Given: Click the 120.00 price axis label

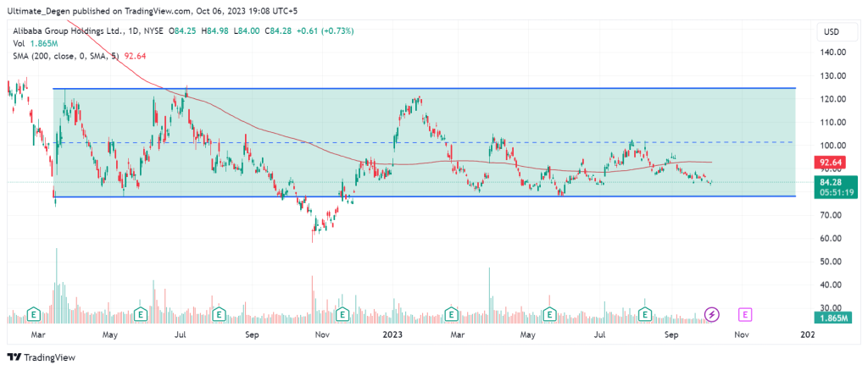Looking at the screenshot, I should pyautogui.click(x=832, y=99).
